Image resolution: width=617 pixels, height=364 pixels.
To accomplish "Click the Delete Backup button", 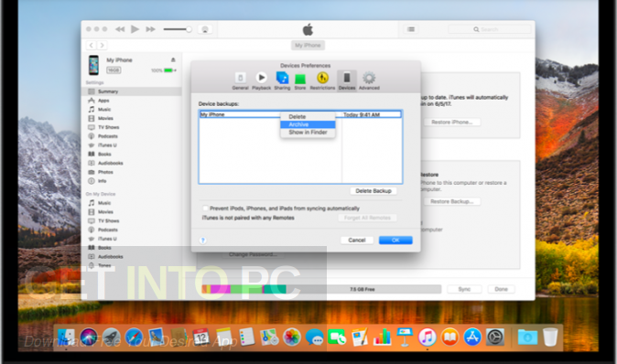I will [x=373, y=191].
